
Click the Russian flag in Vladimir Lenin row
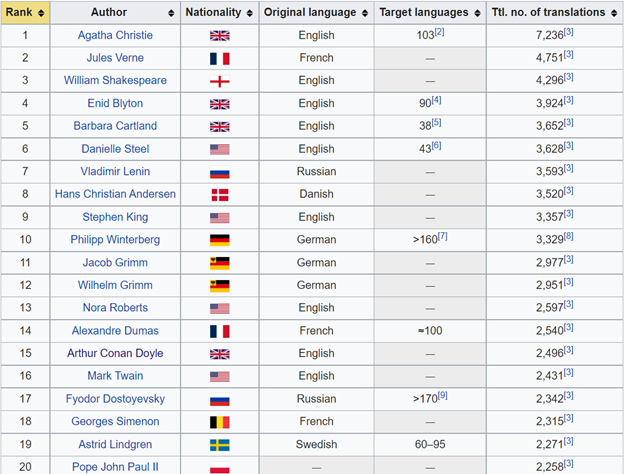click(220, 172)
